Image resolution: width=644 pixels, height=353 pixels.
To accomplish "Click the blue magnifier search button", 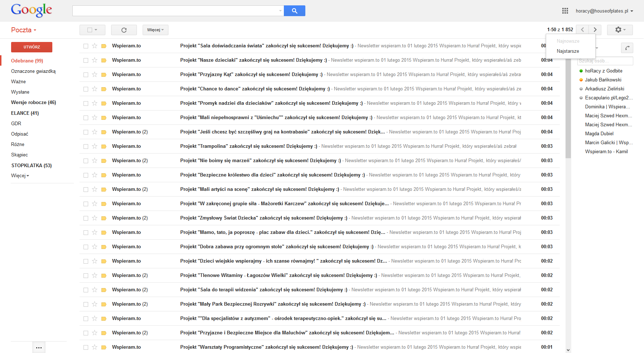I will [294, 11].
